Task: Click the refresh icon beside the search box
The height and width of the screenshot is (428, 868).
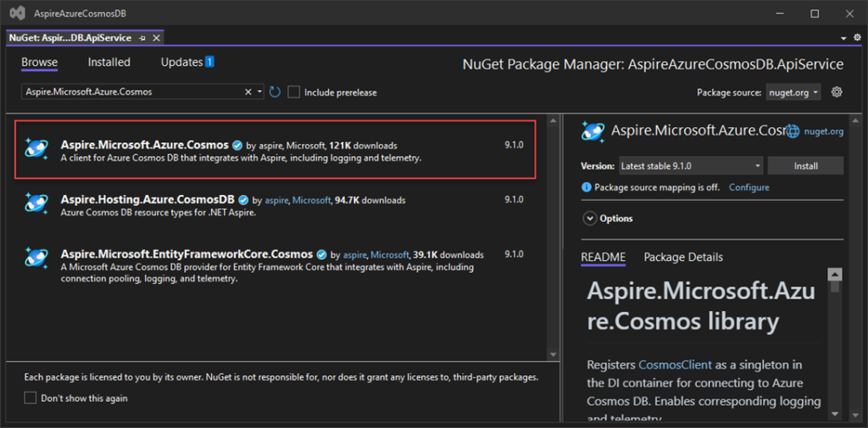Action: [x=275, y=92]
